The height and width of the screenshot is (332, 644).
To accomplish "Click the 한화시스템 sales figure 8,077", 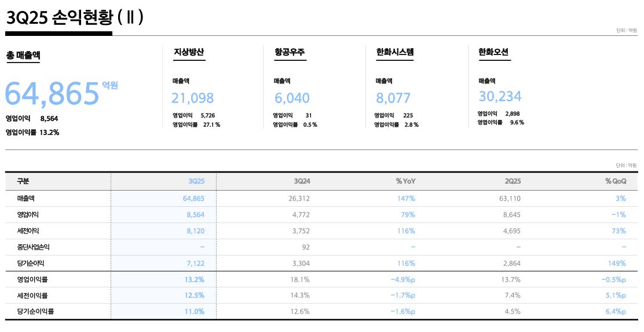I will click(393, 98).
